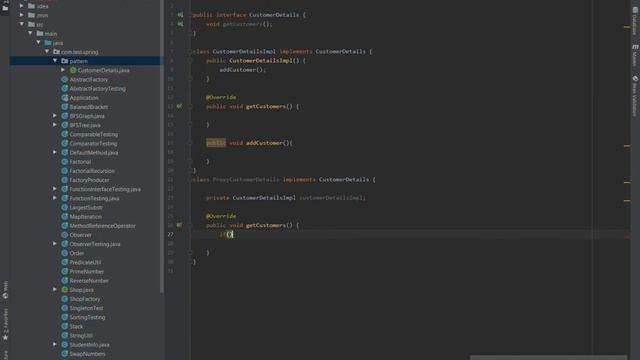The image size is (640, 360).
Task: Select the ShopFactory file
Action: point(84,299)
